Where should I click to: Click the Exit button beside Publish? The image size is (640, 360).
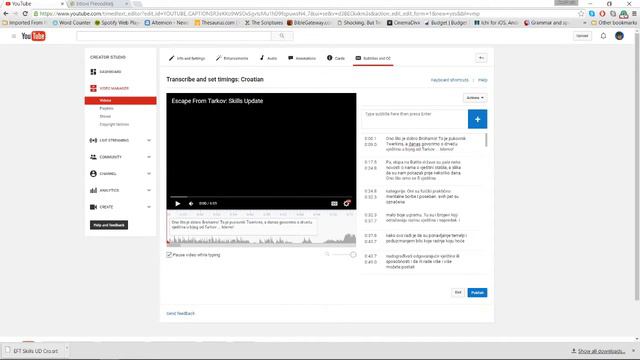pyautogui.click(x=458, y=293)
